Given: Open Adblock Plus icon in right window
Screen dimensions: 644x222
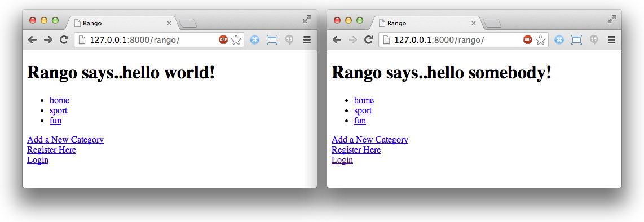Looking at the screenshot, I should pyautogui.click(x=528, y=40).
